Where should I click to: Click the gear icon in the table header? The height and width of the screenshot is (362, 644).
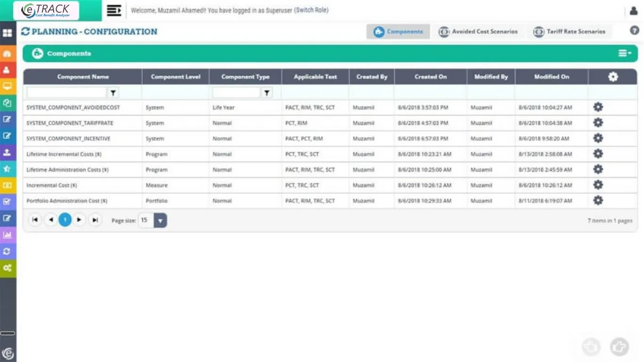(612, 76)
